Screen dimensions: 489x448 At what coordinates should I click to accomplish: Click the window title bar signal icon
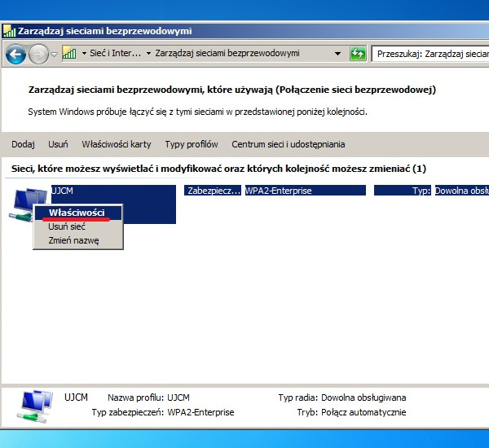click(x=9, y=32)
